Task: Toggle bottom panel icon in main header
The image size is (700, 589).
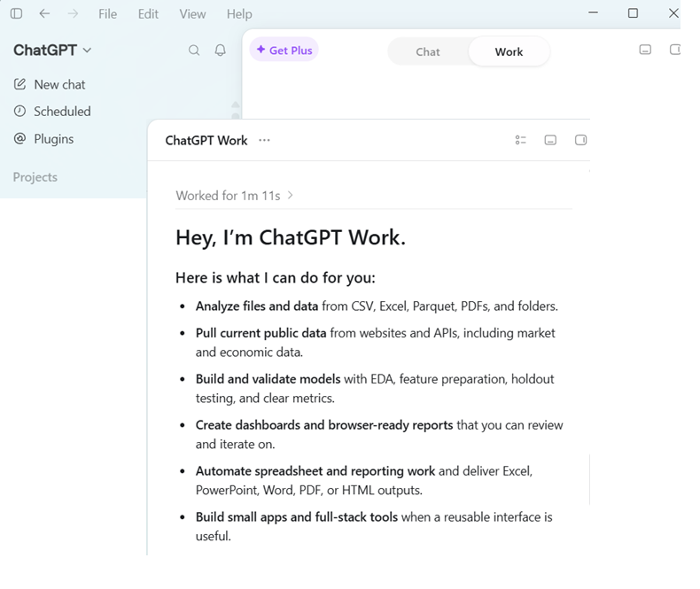Action: tap(645, 50)
